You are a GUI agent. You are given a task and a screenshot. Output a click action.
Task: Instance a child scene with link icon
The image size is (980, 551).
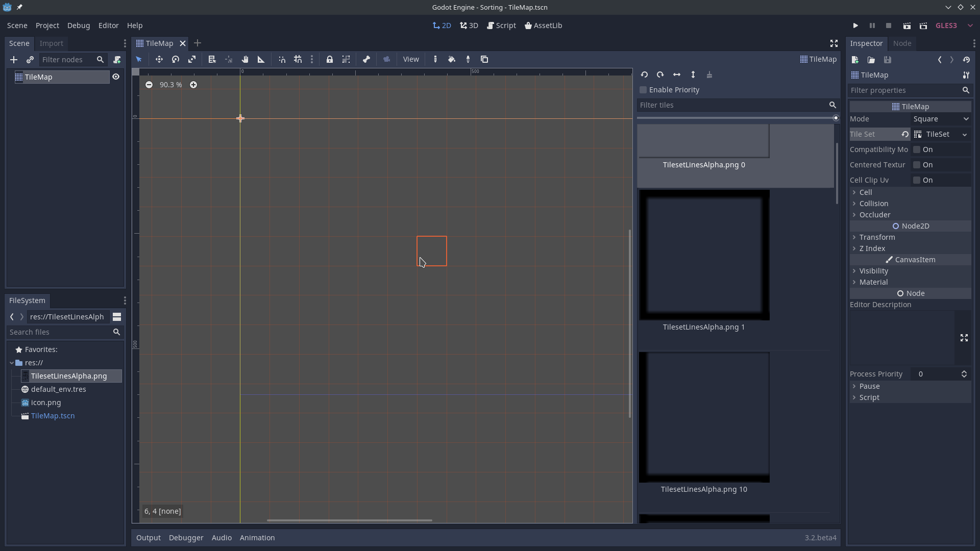[x=30, y=60]
